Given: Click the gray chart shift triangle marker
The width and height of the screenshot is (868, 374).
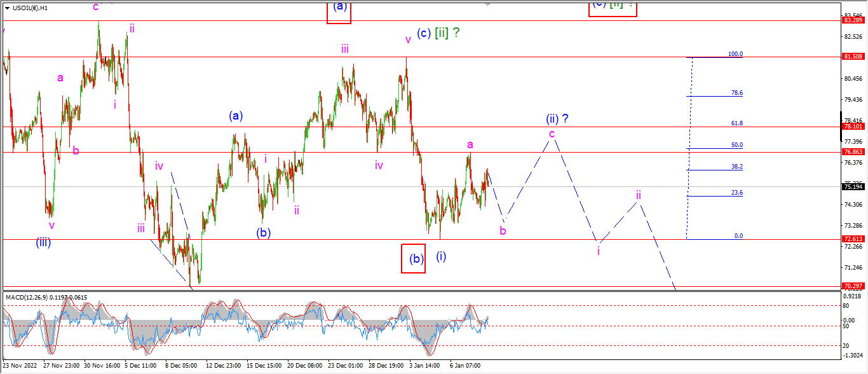Looking at the screenshot, I should (489, 4).
